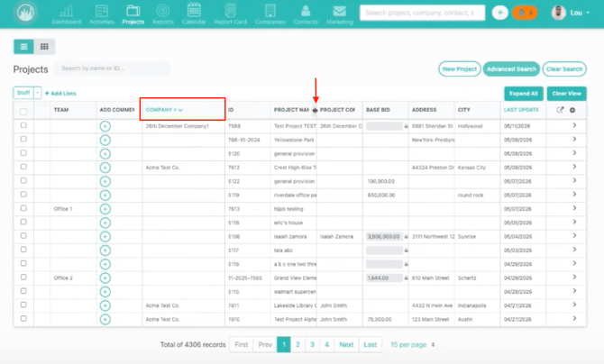Add comment on Grand View Elementary row

(105, 278)
